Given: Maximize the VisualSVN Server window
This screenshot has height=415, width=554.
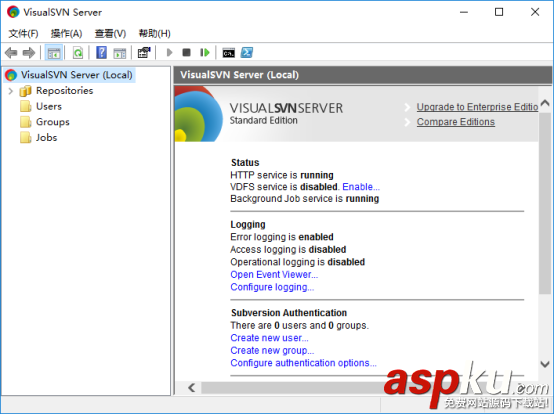Looking at the screenshot, I should pos(499,12).
